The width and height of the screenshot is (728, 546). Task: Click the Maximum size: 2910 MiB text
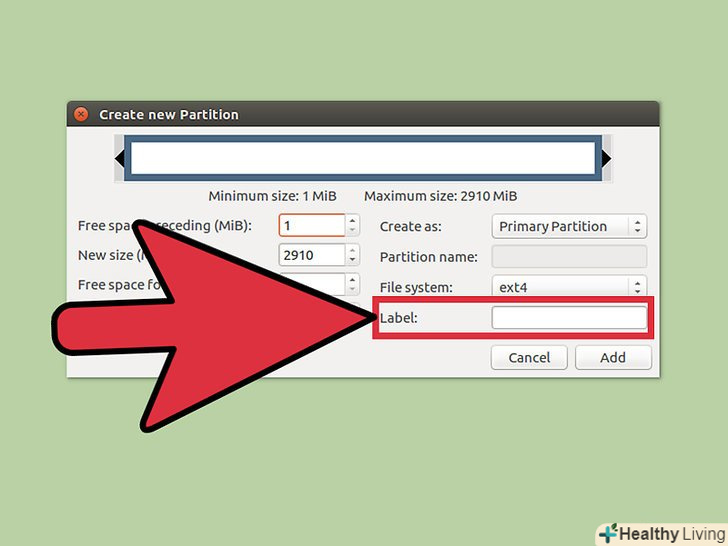(441, 196)
